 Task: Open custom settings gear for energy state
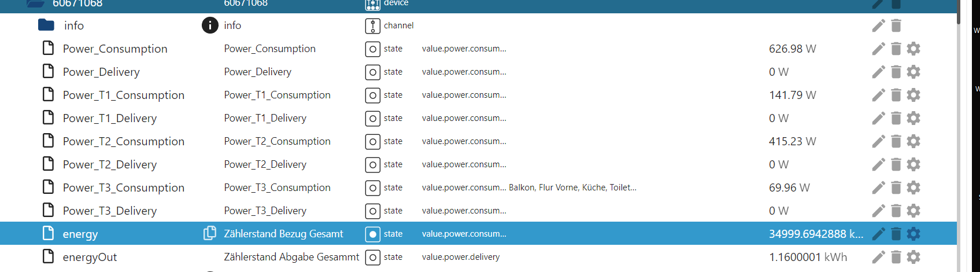[x=914, y=234]
